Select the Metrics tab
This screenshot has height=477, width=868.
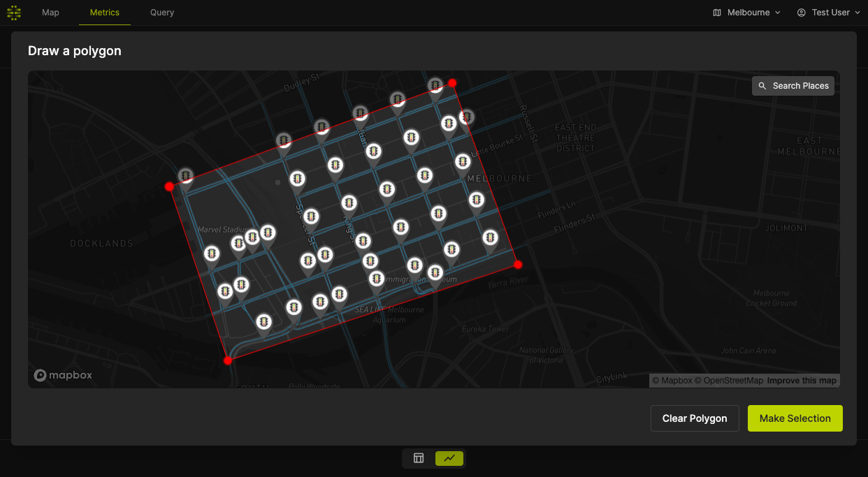point(105,13)
